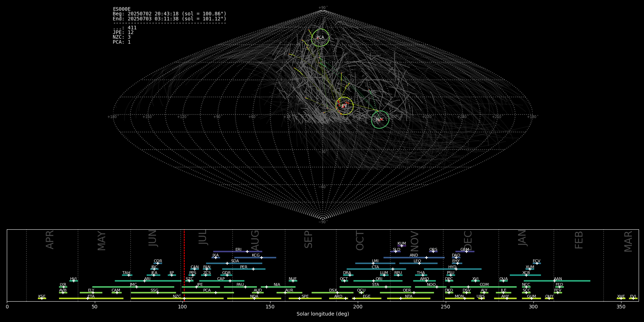Click the 150 tick on solar longitude axis

point(270,307)
